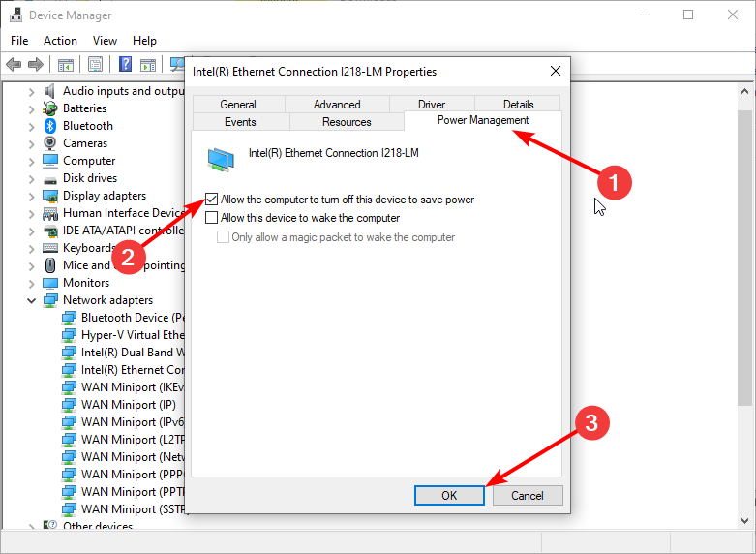Collapse the Network adapters tree node
Image resolution: width=756 pixels, height=554 pixels.
(31, 300)
